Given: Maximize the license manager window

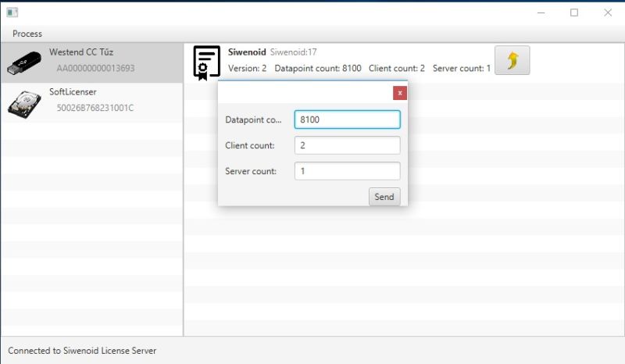Looking at the screenshot, I should point(574,12).
